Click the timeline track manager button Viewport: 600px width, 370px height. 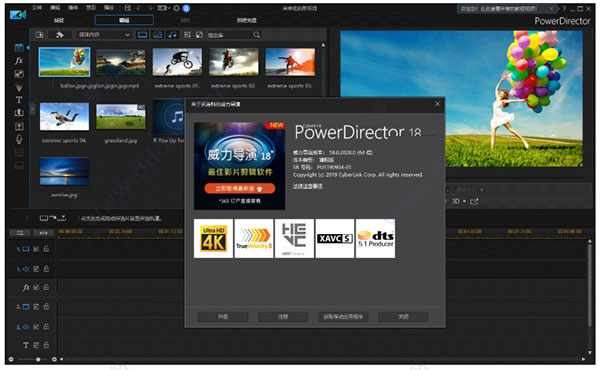[20, 232]
